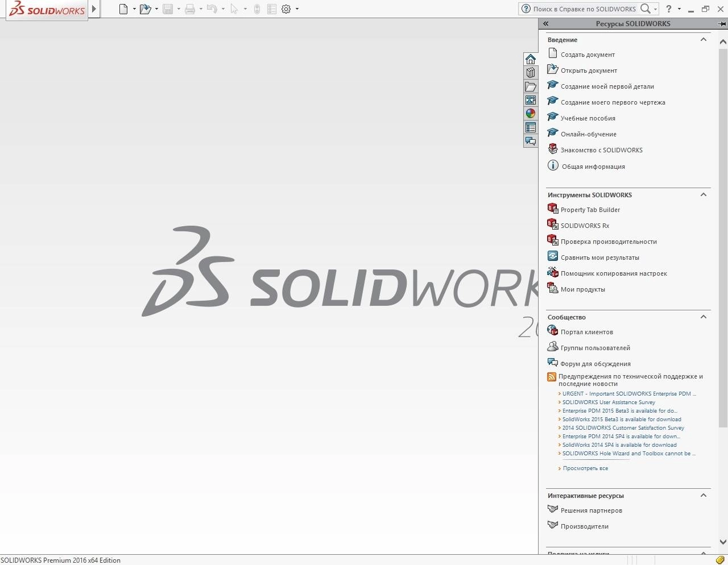This screenshot has height=565, width=728.
Task: Collapse the Сообщество section
Action: 704,317
